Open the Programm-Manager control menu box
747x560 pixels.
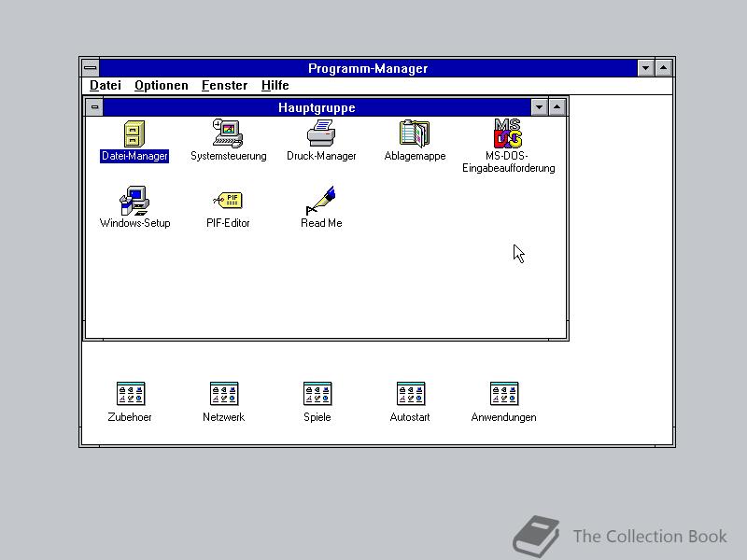click(91, 68)
